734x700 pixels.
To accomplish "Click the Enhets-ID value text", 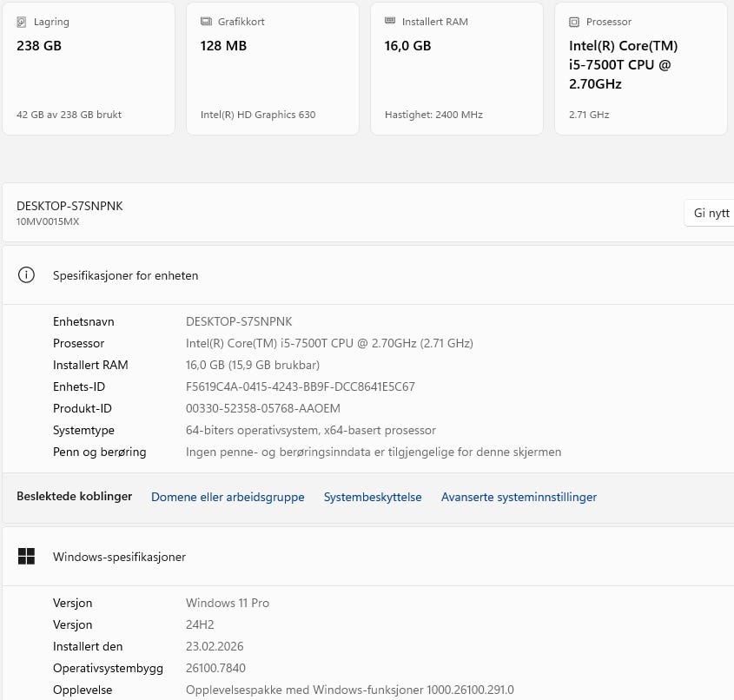I will (301, 386).
